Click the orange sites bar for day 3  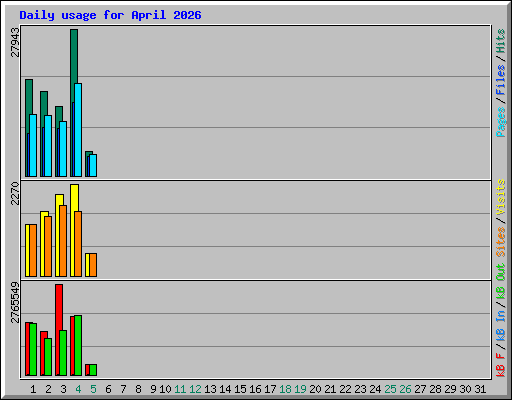click(63, 241)
